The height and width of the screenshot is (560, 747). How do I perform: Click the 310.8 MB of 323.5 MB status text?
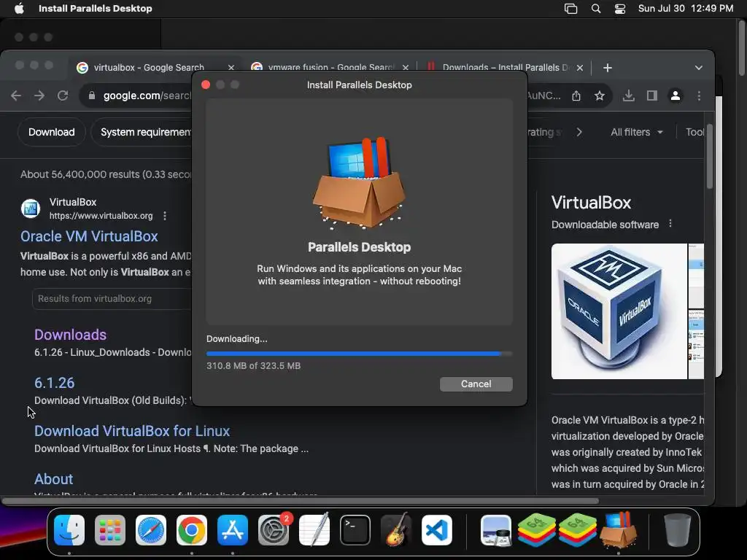point(253,366)
